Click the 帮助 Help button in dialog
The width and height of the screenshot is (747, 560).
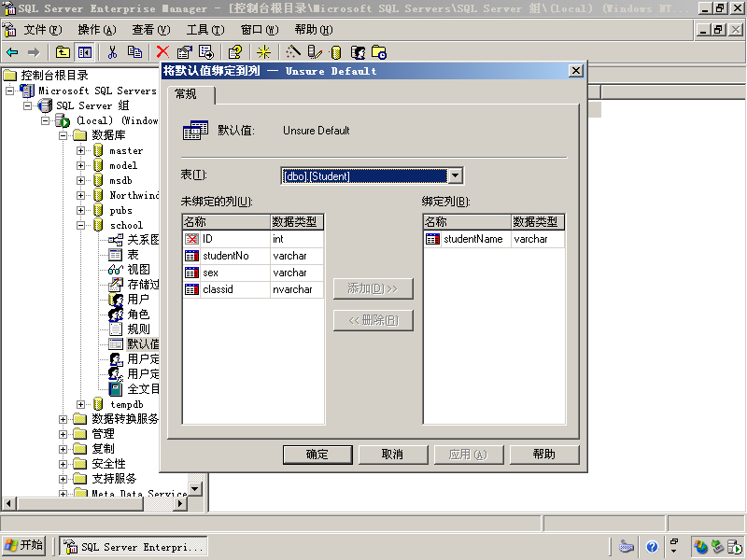click(544, 455)
